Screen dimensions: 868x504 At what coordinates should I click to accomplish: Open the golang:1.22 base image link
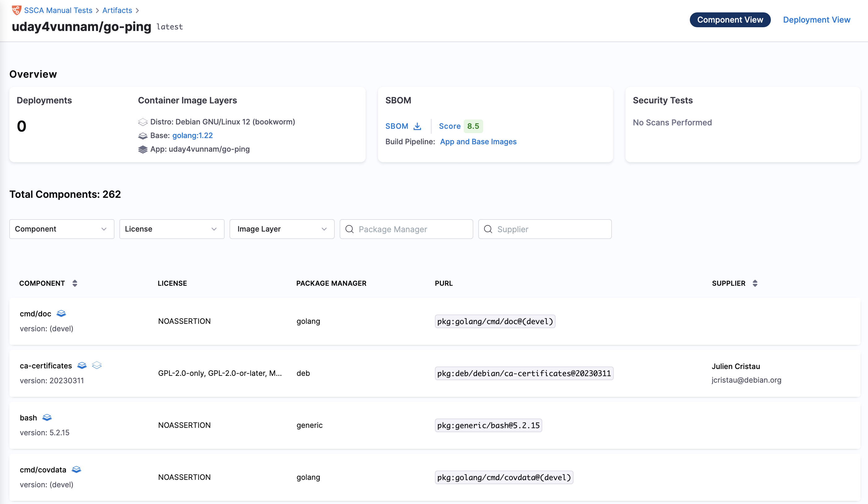192,136
